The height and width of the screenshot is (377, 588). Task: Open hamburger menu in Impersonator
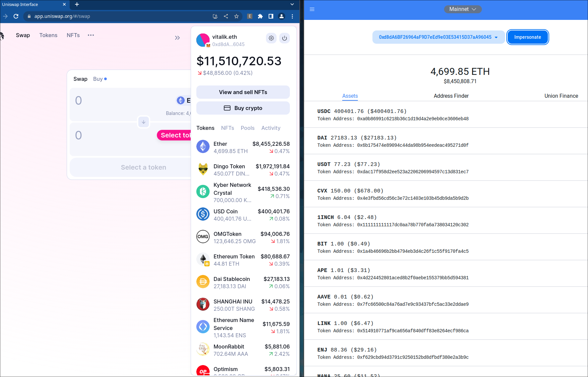tap(312, 9)
